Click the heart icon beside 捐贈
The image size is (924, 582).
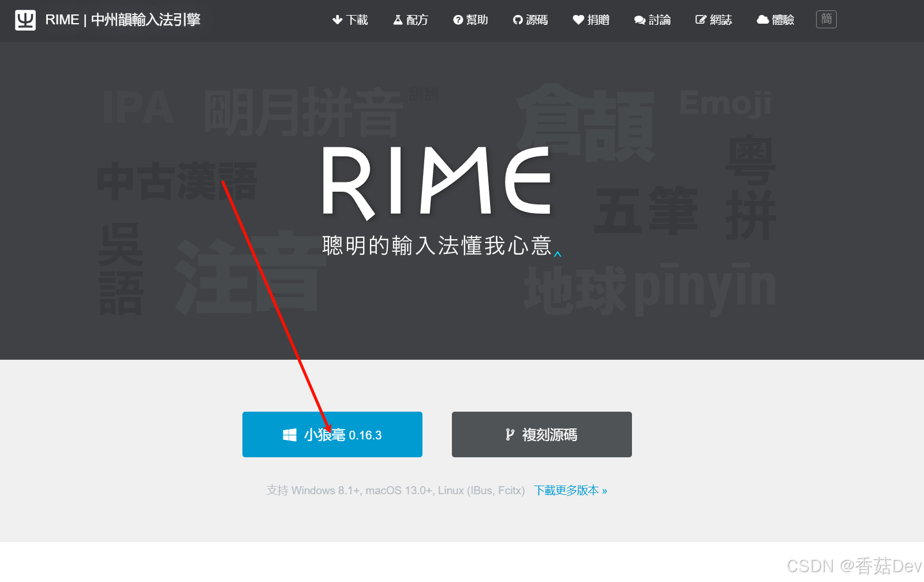click(578, 20)
